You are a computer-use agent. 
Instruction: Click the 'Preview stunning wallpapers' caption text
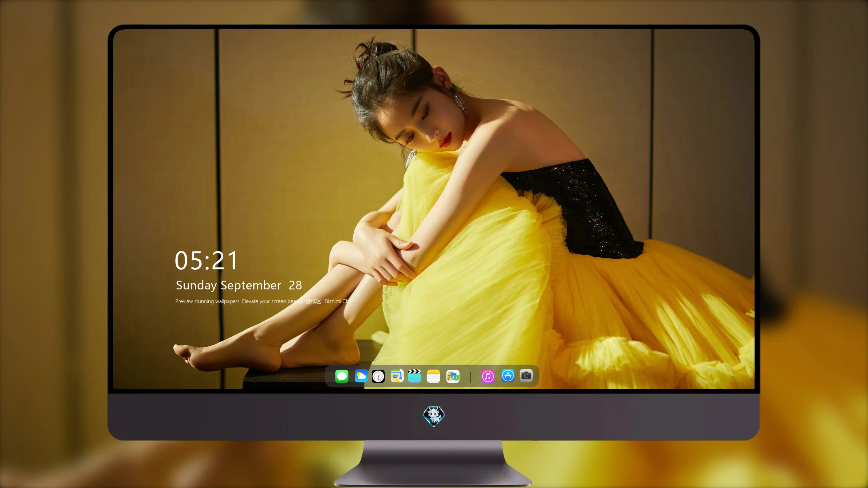tap(262, 301)
